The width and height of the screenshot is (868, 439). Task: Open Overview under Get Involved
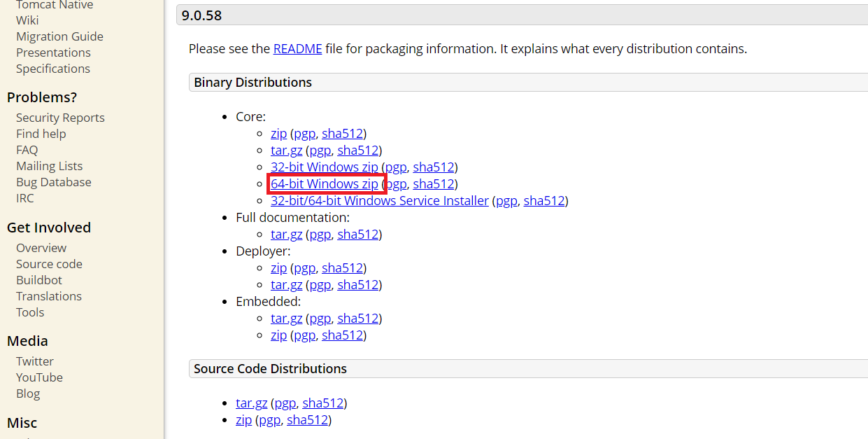click(x=41, y=248)
